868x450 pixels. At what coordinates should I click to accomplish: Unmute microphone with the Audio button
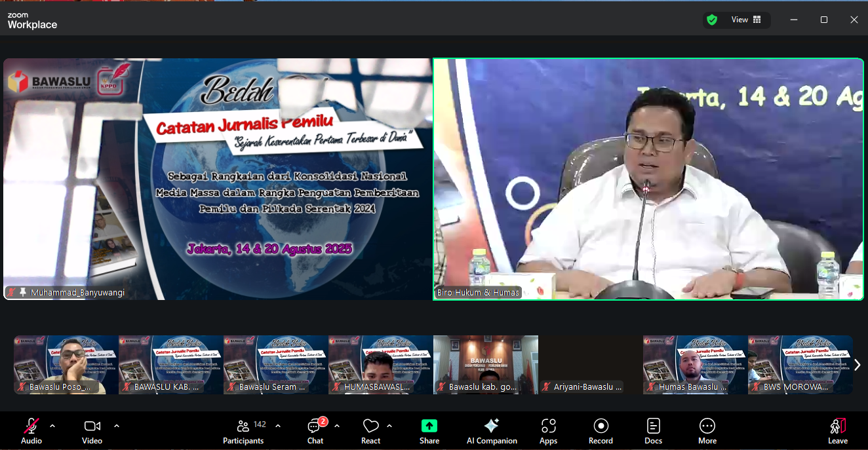[31, 430]
